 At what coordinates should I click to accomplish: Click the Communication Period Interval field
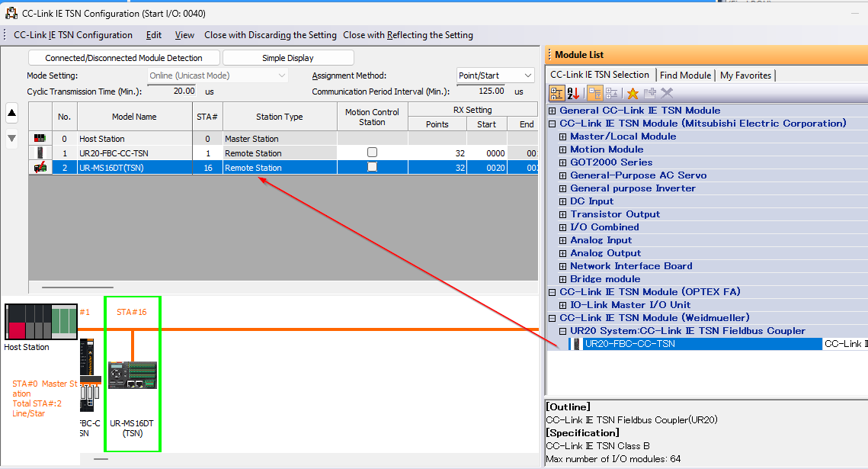pyautogui.click(x=481, y=92)
